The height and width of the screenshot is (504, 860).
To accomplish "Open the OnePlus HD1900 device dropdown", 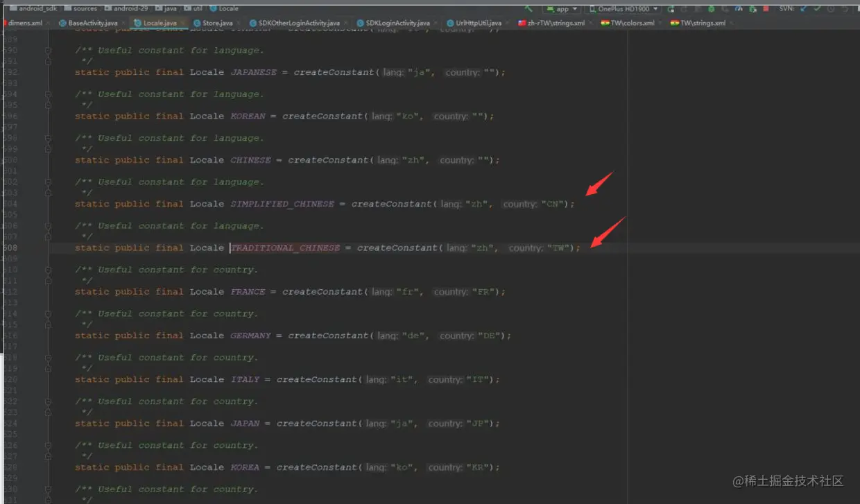I will (x=623, y=9).
